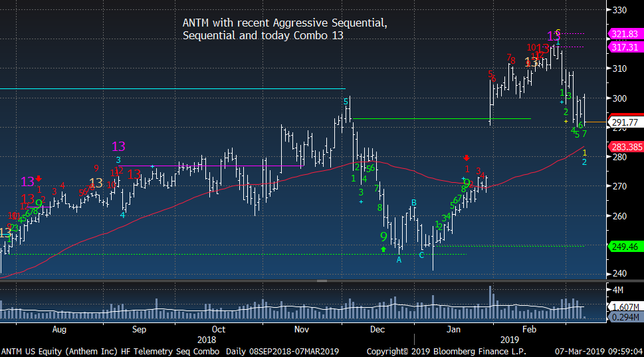This screenshot has height=357, width=644.
Task: Click the 07-Mar-2019 09:59:04 timestamp
Action: pyautogui.click(x=598, y=351)
